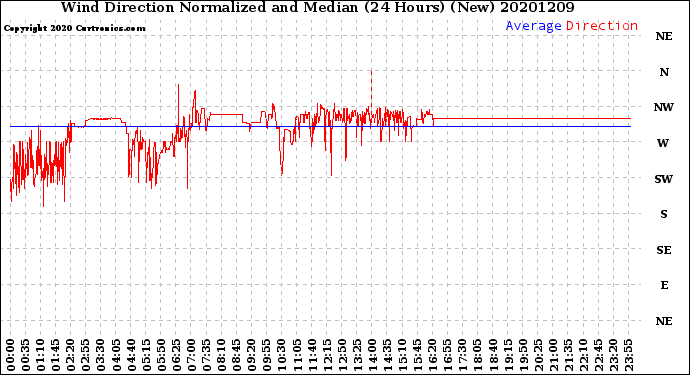Click the Copyright 2020 Cartronics.com text
The width and height of the screenshot is (690, 375).
coord(74,29)
